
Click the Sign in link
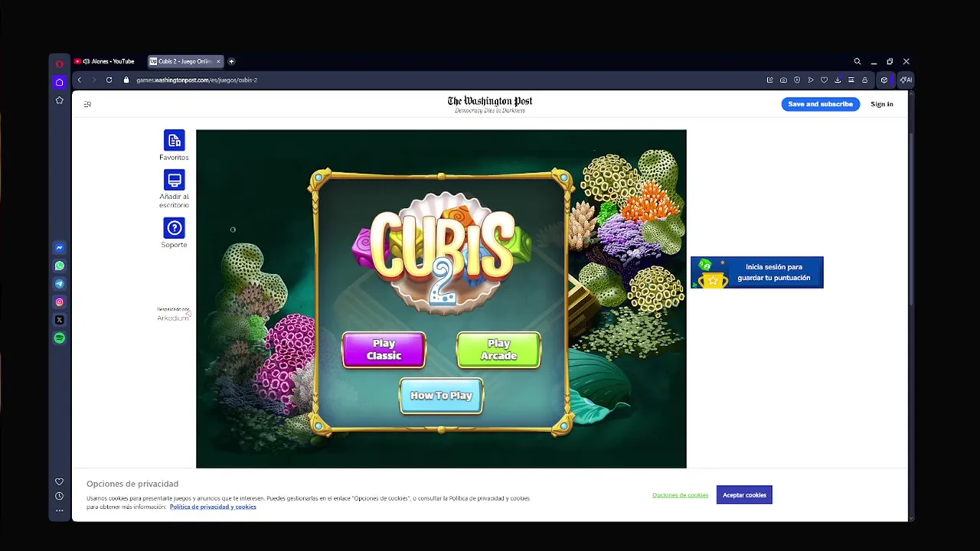882,104
